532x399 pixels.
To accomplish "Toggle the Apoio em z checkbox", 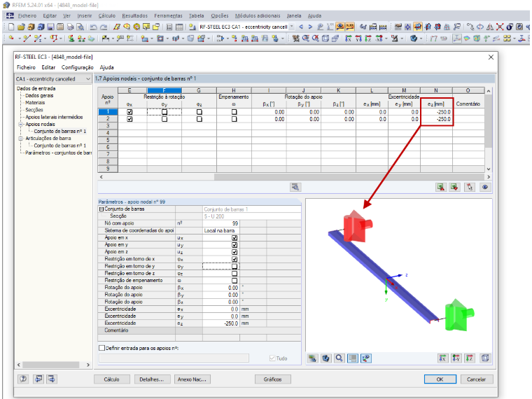I will click(x=234, y=252).
